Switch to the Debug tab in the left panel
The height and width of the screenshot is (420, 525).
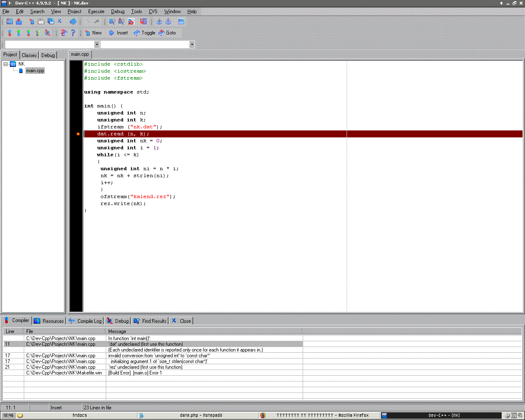(x=48, y=55)
